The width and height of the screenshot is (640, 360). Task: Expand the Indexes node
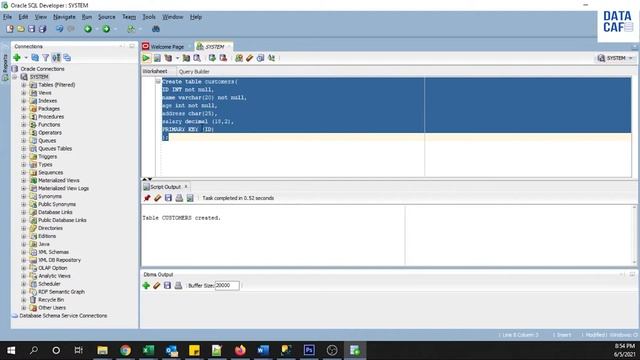point(24,101)
